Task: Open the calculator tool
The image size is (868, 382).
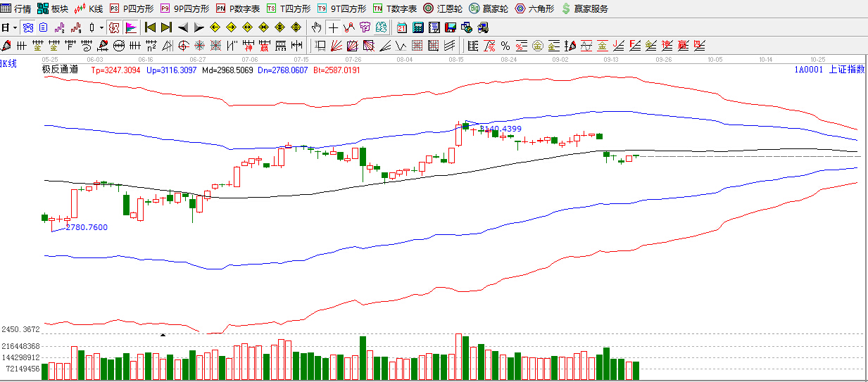Action: (417, 28)
